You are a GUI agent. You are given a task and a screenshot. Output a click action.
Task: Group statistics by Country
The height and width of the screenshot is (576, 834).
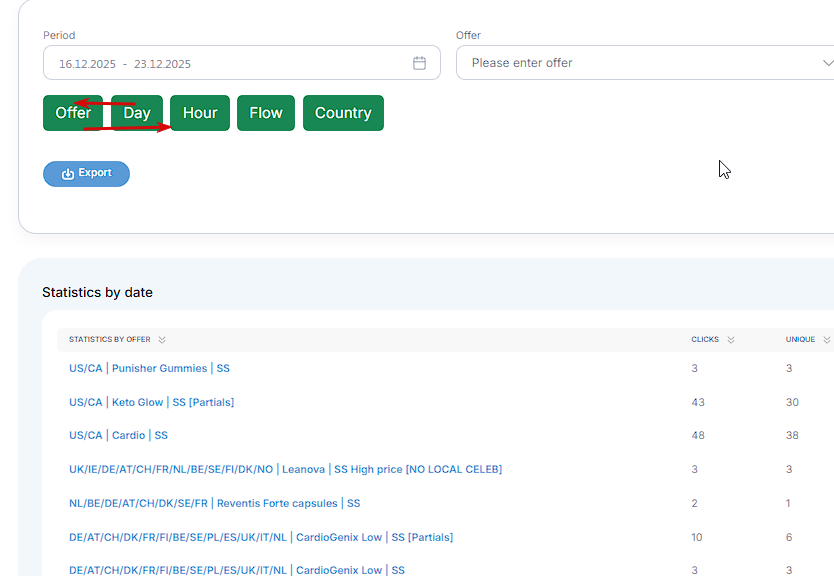[343, 113]
